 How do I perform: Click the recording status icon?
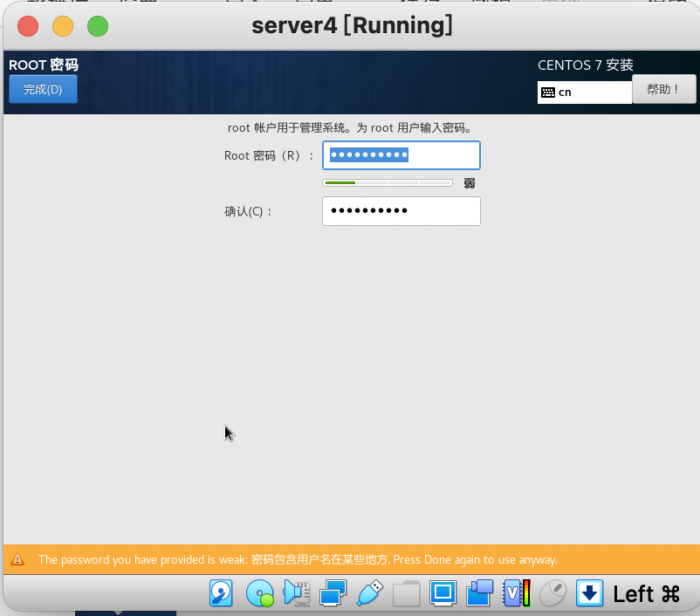479,593
